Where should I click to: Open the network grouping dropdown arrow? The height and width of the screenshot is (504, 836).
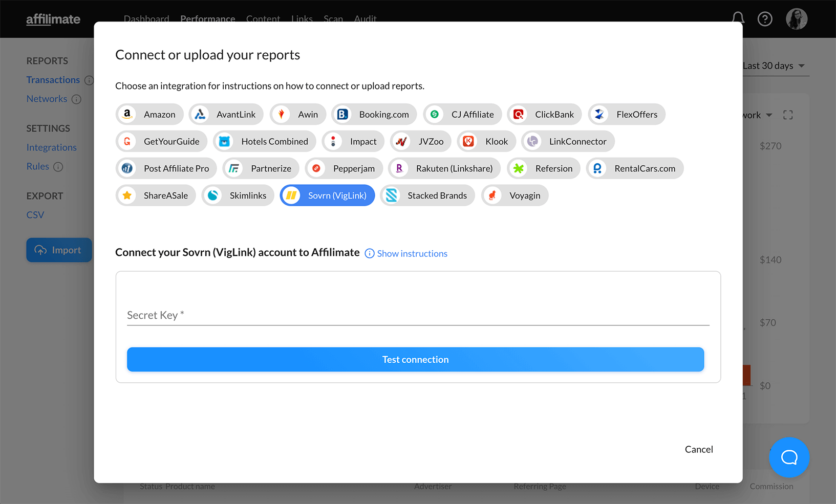coord(769,115)
